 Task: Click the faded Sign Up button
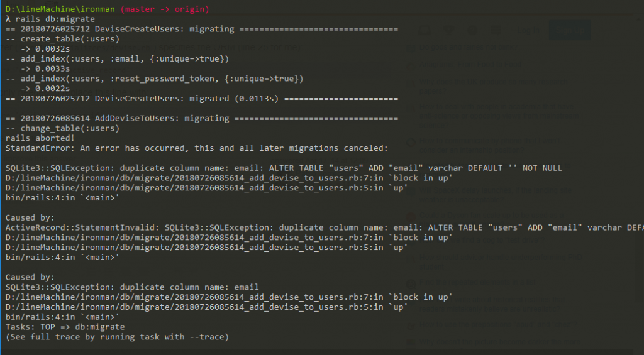[570, 30]
